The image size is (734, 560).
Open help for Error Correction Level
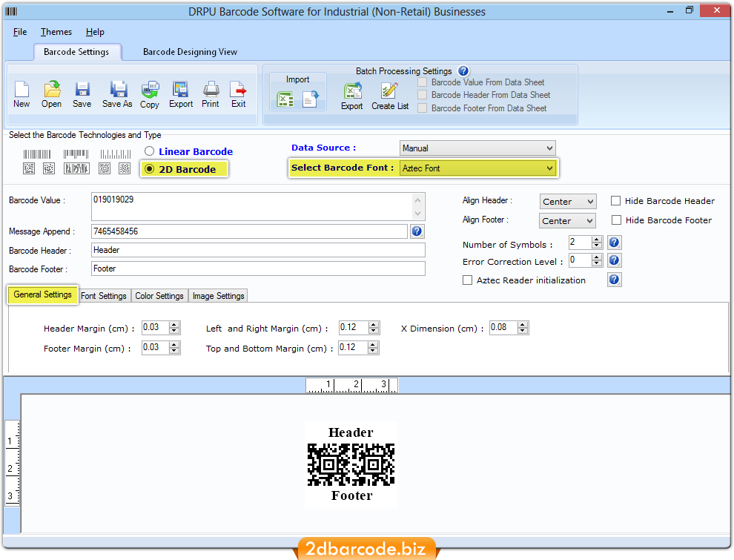[614, 260]
